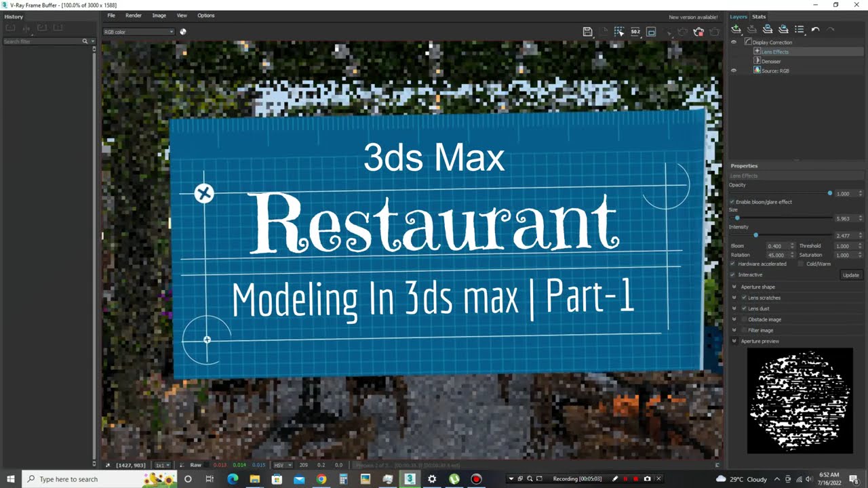Expand the Lens dust section chevron
The height and width of the screenshot is (488, 868).
734,308
